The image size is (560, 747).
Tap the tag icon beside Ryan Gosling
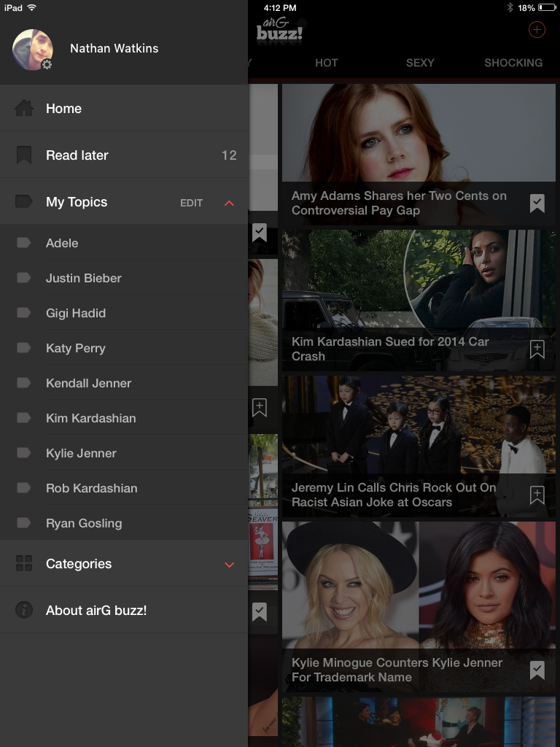pyautogui.click(x=24, y=523)
